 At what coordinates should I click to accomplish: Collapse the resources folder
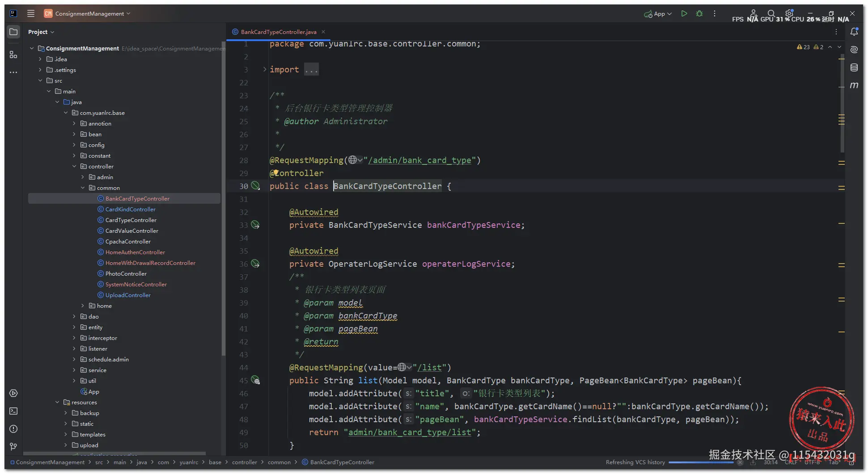pyautogui.click(x=57, y=402)
